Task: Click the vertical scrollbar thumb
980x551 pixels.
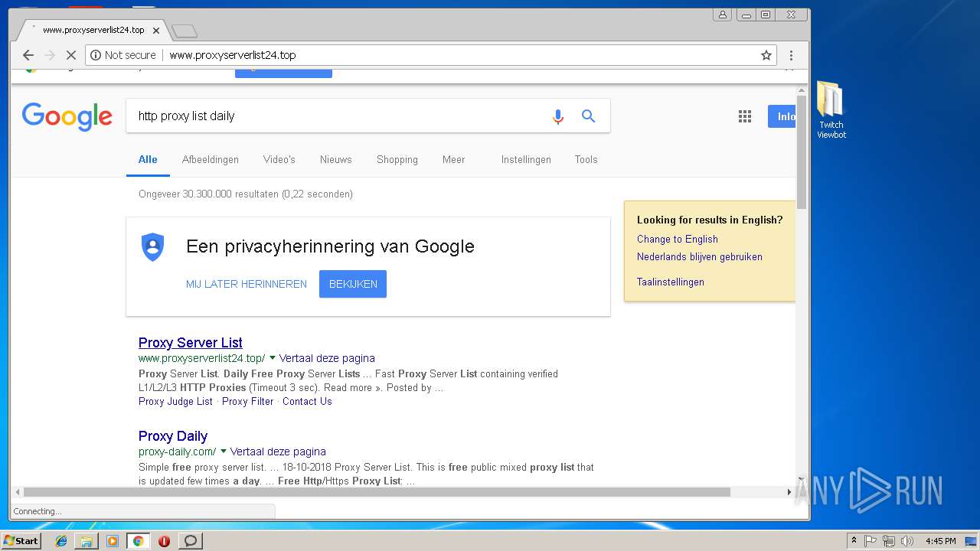Action: tap(802, 152)
